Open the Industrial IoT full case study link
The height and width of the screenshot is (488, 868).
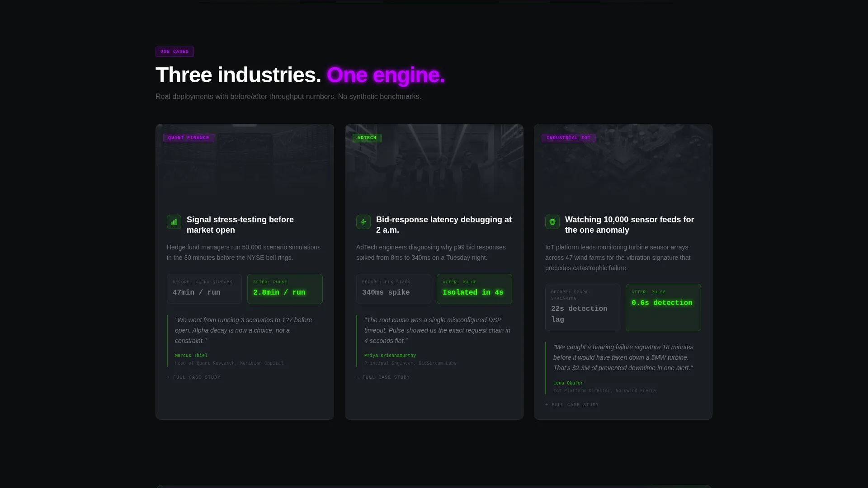coord(572,405)
